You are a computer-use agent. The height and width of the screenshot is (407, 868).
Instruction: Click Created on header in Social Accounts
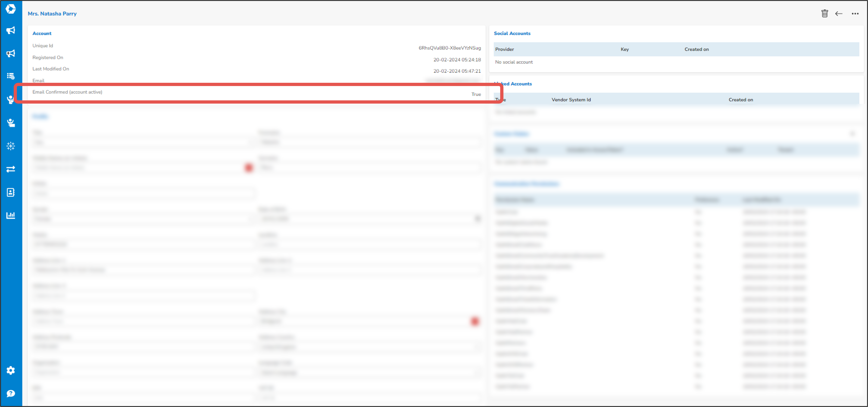click(x=696, y=49)
